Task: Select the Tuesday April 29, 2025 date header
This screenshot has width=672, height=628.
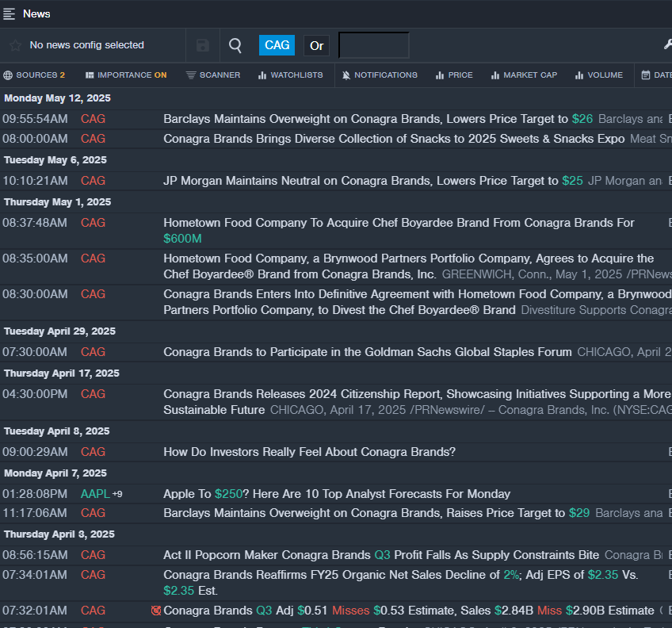Action: (x=59, y=331)
